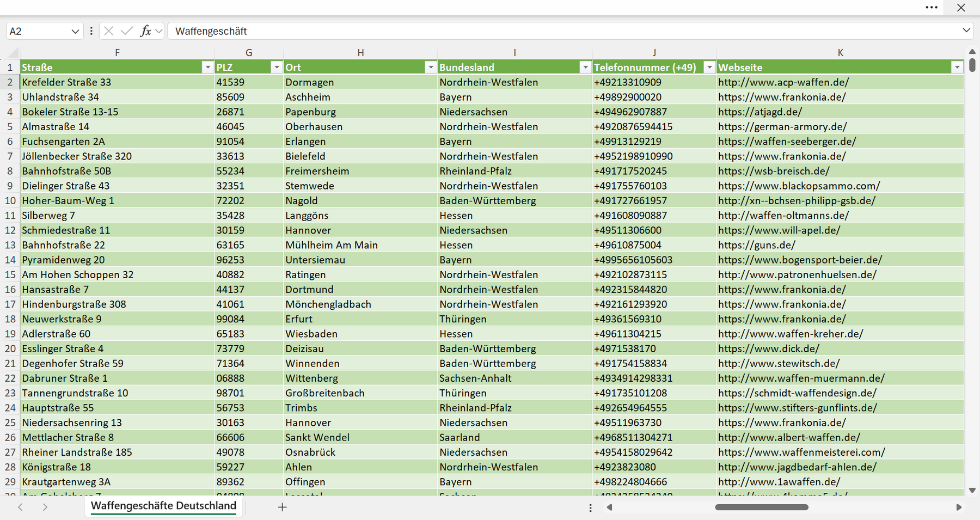Select cell Almastraße 14
Viewport: 980px width, 520px height.
(x=117, y=126)
